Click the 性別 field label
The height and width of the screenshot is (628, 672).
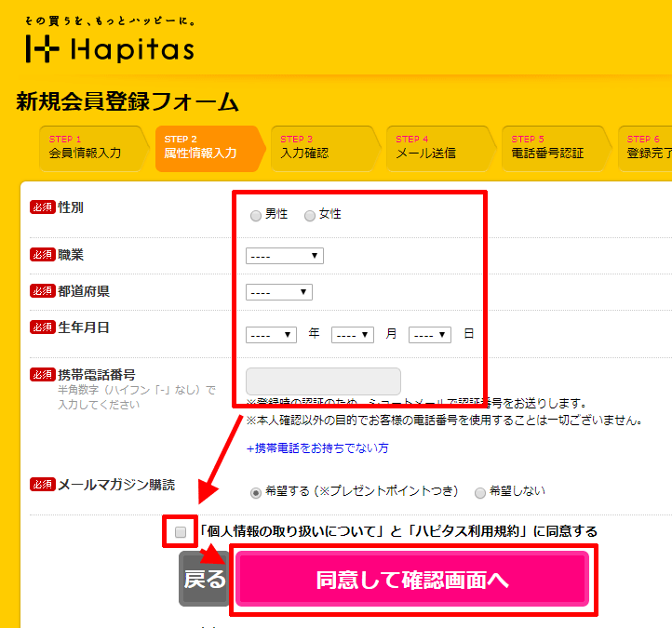tap(71, 207)
